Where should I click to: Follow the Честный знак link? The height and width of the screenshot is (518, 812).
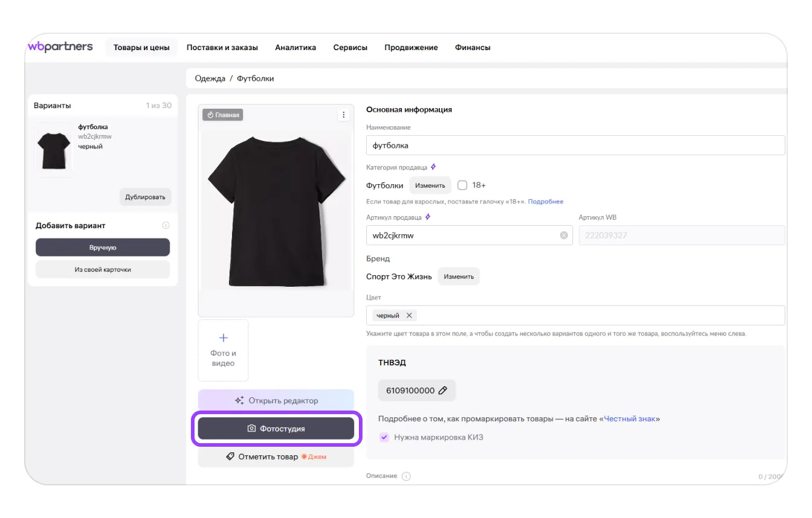coord(630,418)
